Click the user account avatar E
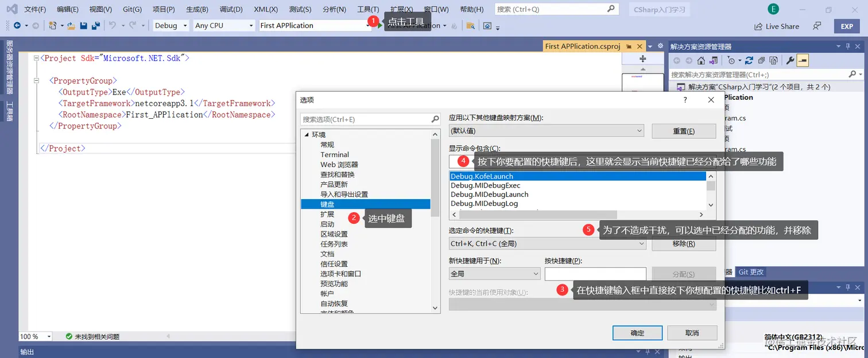Image resolution: width=868 pixels, height=358 pixels. point(773,9)
